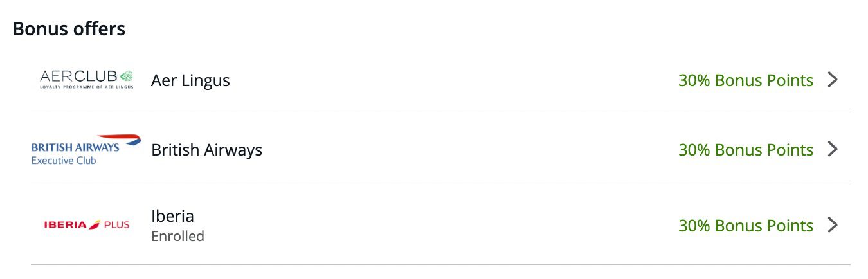This screenshot has height=279, width=868.
Task: Click the AerClub logo
Action: pos(86,78)
